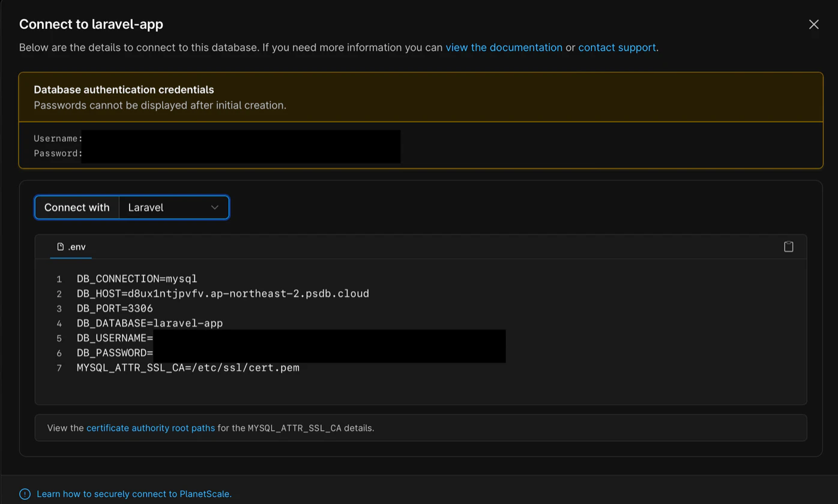Click the Connect to laravel-app title
Screen dimensions: 838x504
(x=91, y=24)
